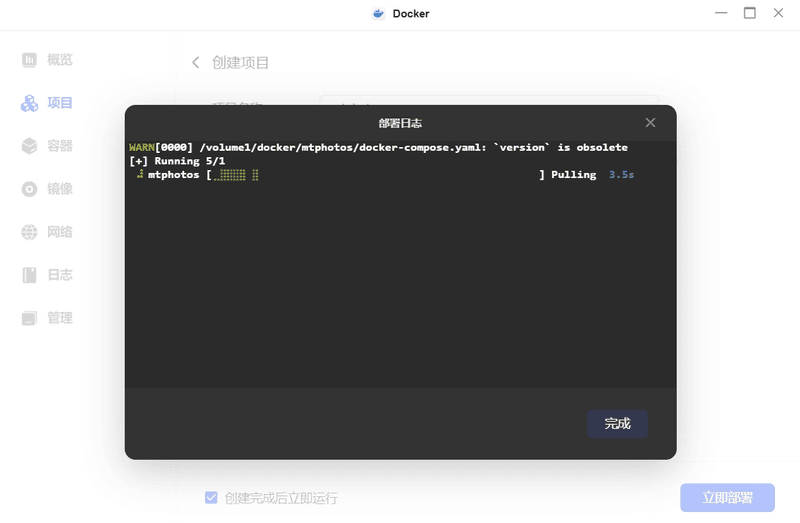This screenshot has width=800, height=523.
Task: Select the 项目 projects sidebar icon
Action: [x=29, y=103]
